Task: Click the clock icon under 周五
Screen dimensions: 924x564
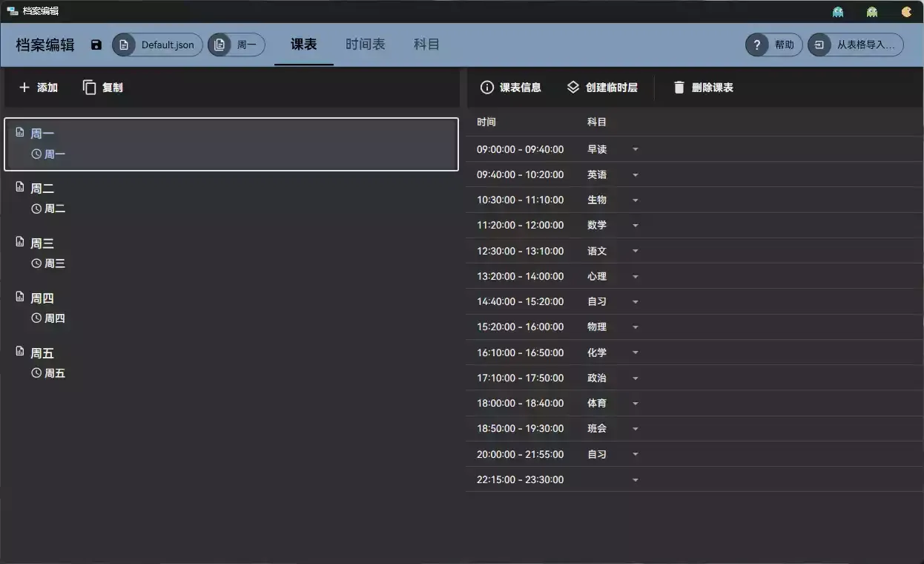Action: pos(36,373)
